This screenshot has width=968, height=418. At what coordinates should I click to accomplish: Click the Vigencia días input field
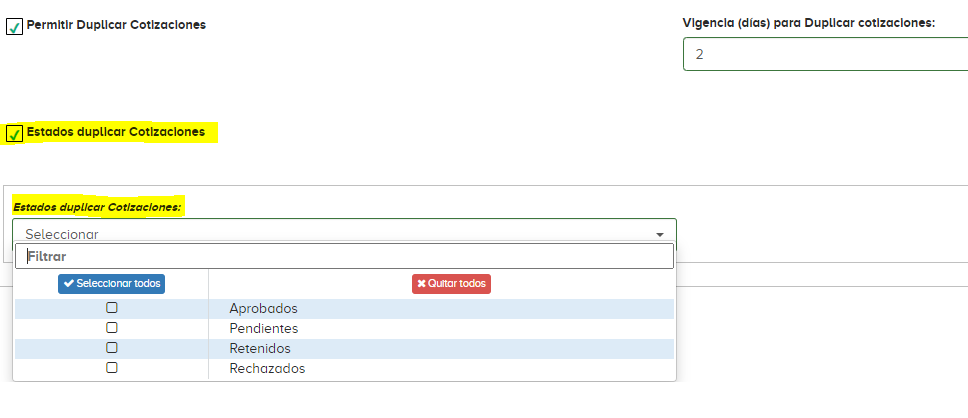(825, 54)
